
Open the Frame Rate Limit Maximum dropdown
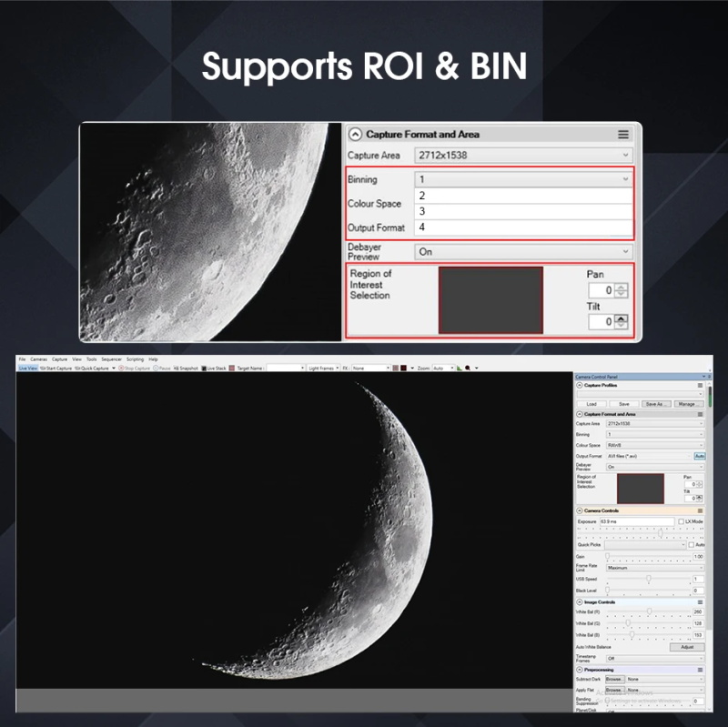(x=655, y=568)
